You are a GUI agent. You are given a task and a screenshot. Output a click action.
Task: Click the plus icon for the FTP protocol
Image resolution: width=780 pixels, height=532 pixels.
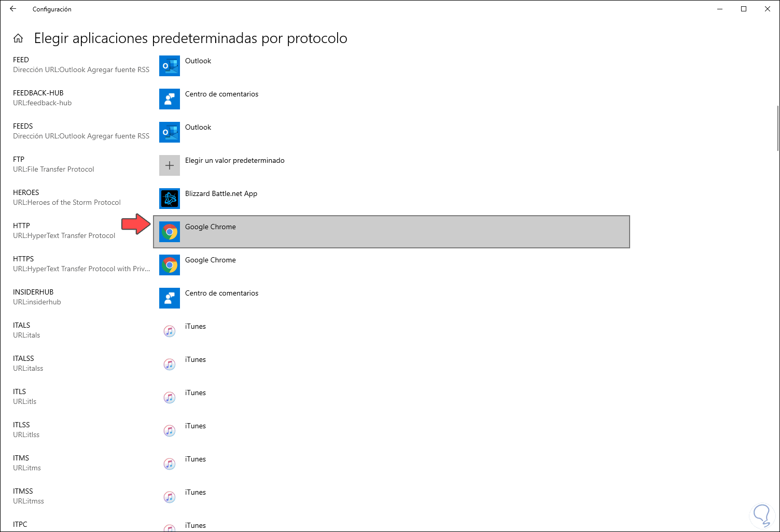(170, 165)
